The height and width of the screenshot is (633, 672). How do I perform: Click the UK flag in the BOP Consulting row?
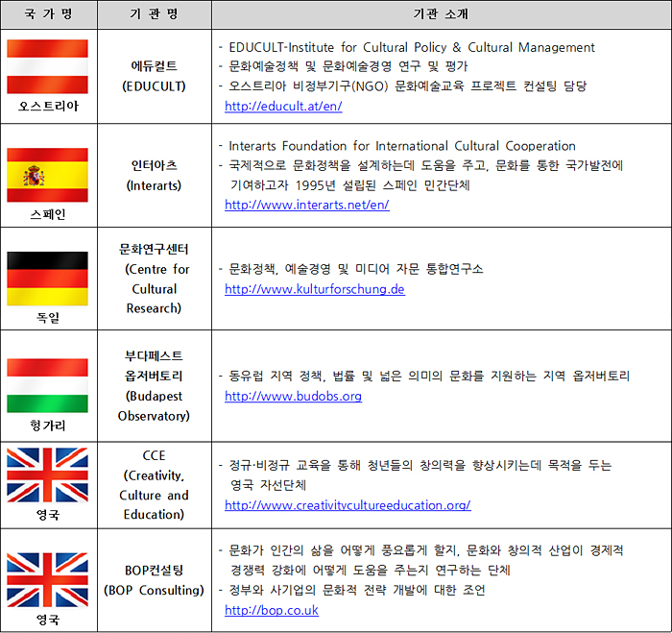[48, 580]
